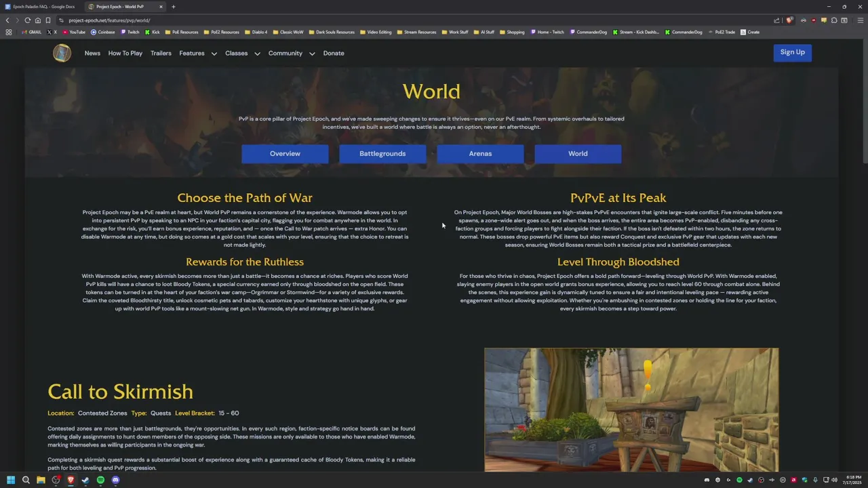This screenshot has height=488, width=868.
Task: Click the Overview PvP button
Action: [285, 154]
